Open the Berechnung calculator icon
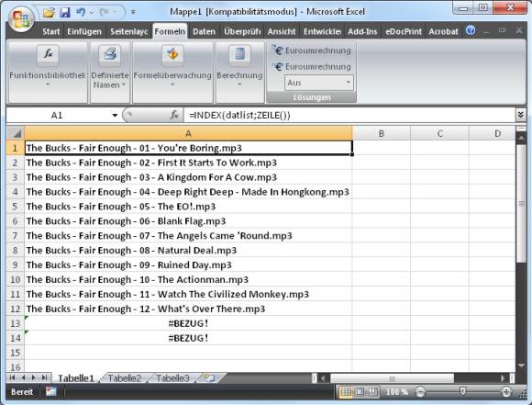 pyautogui.click(x=239, y=54)
